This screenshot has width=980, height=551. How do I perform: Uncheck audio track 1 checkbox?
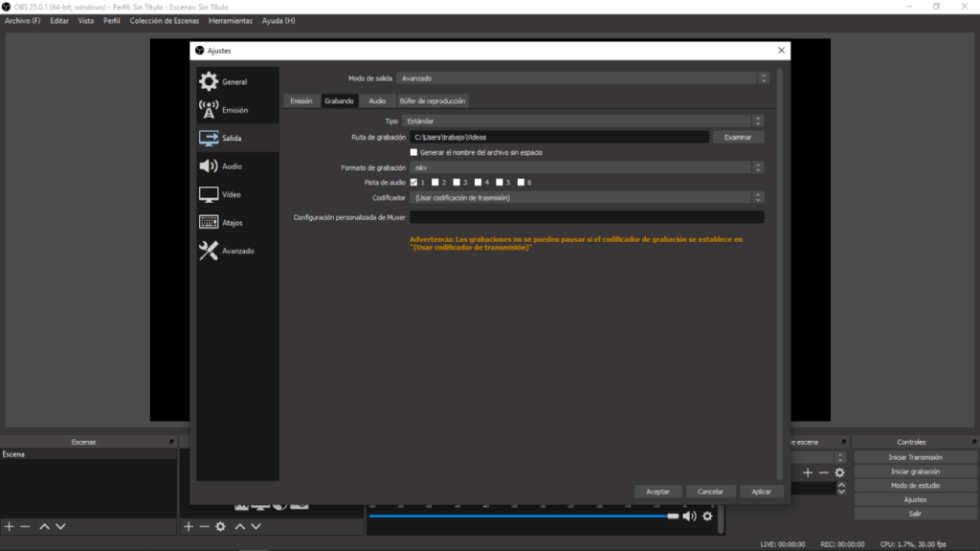(414, 182)
